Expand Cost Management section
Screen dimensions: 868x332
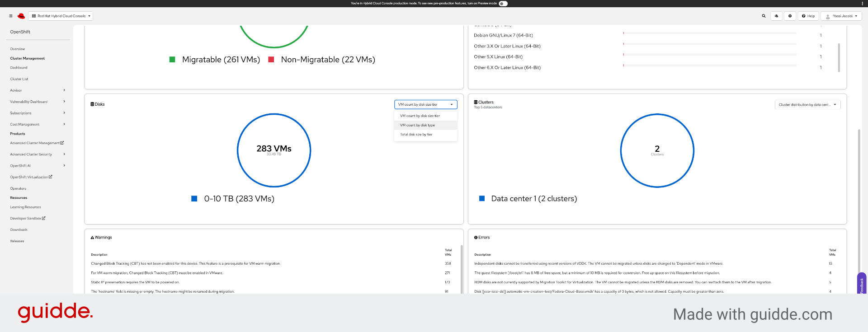(38, 124)
